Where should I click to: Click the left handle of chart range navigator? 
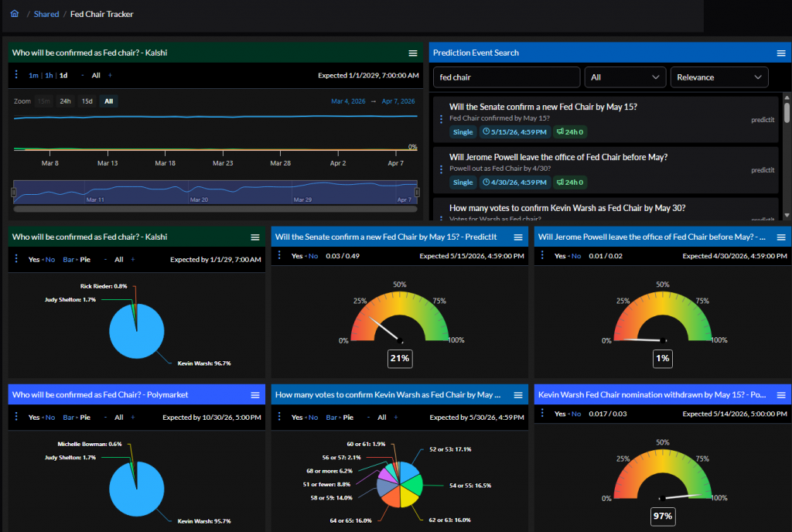[x=13, y=192]
